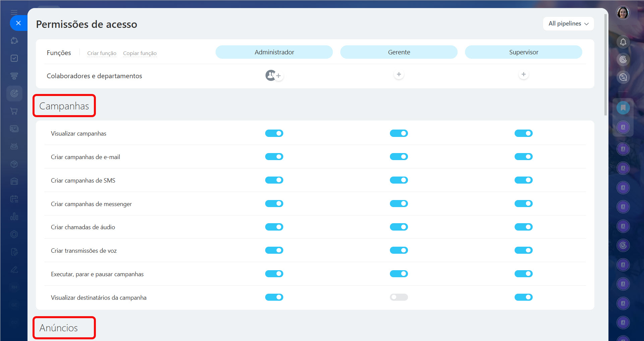
Task: Toggle Criar transmissões de voz for Supervisor
Action: click(524, 250)
